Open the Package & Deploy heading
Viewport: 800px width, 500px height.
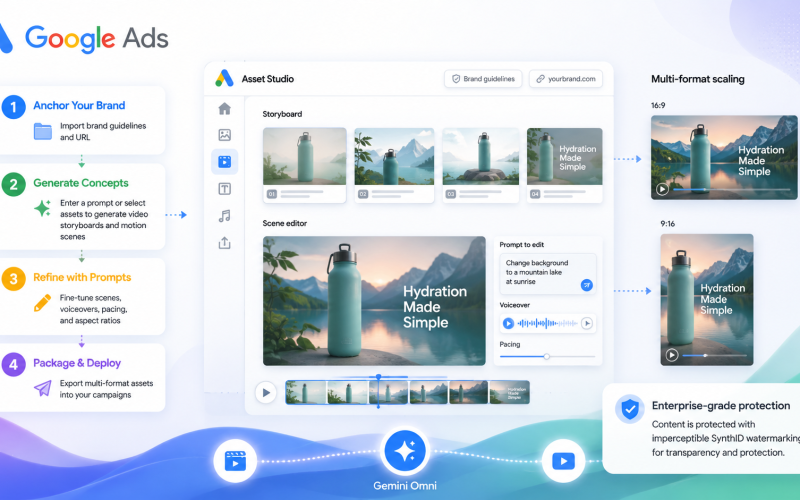[77, 363]
